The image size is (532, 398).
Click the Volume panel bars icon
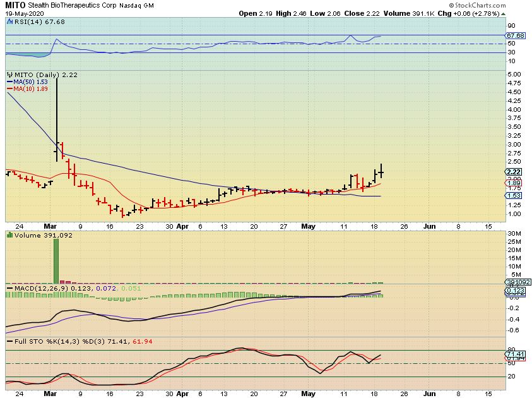tap(10, 235)
